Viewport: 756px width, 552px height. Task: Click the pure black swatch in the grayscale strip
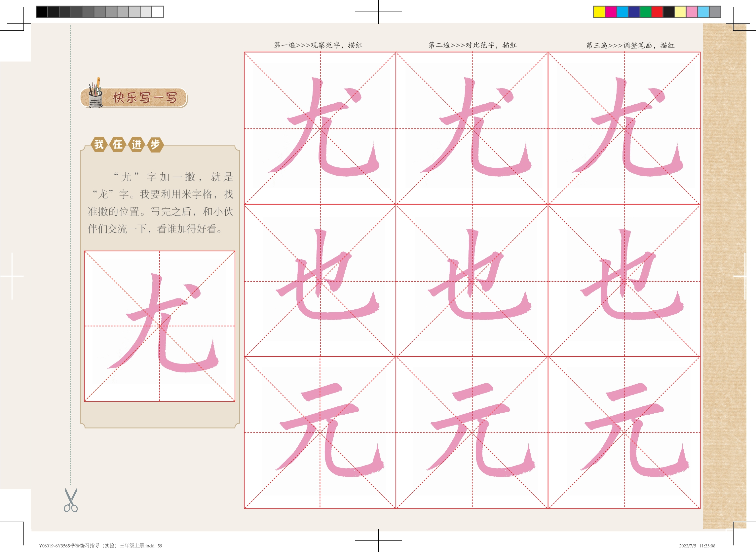click(x=42, y=12)
